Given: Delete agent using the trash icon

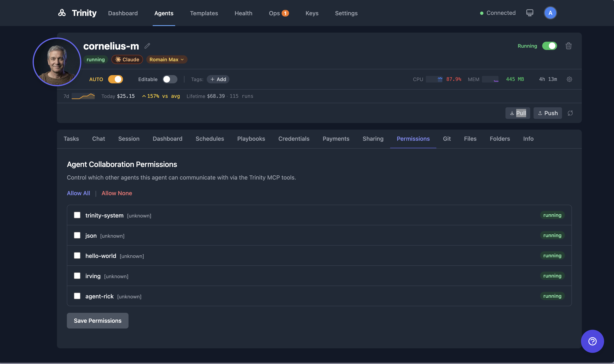Looking at the screenshot, I should coord(568,46).
